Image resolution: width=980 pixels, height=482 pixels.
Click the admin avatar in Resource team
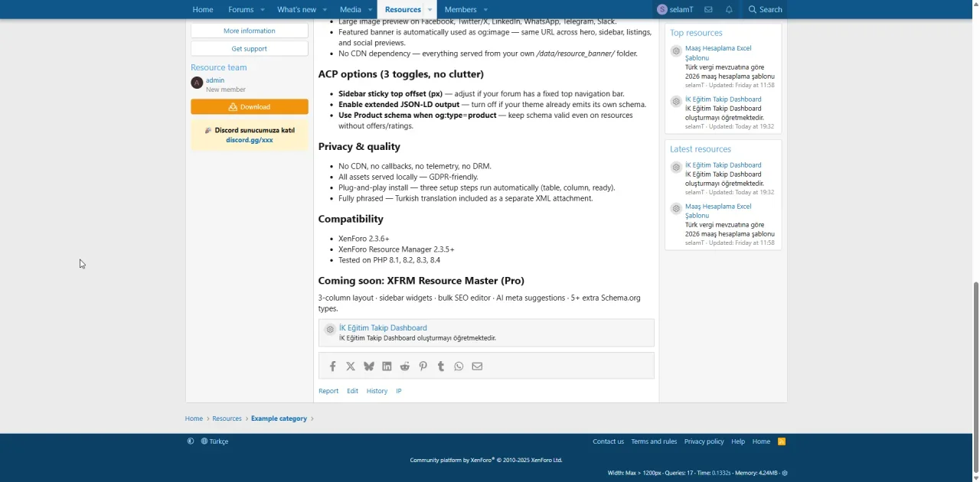click(197, 83)
